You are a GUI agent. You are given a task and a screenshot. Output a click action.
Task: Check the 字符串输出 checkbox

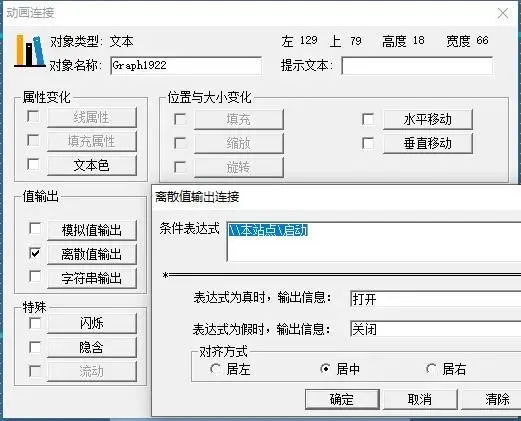pos(35,276)
